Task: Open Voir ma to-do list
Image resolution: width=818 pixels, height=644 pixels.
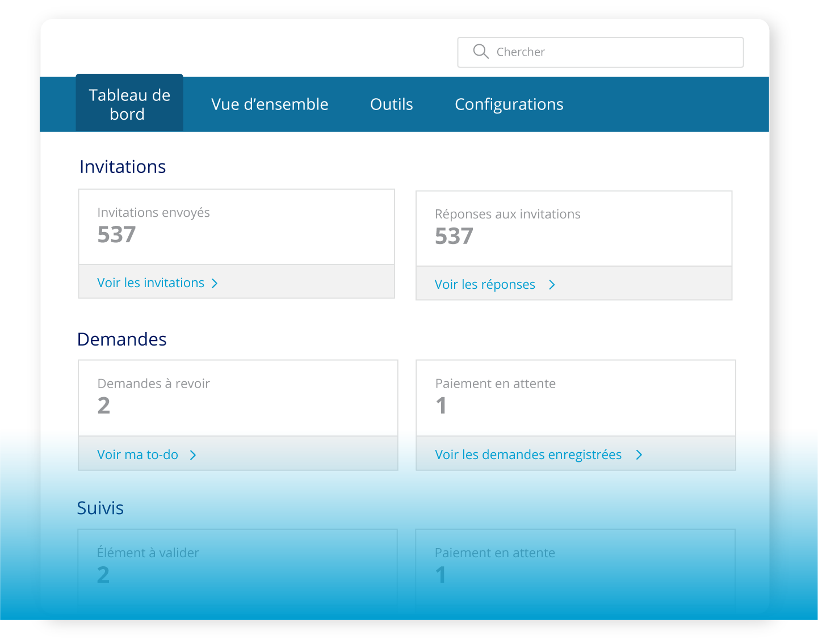Action: [137, 454]
